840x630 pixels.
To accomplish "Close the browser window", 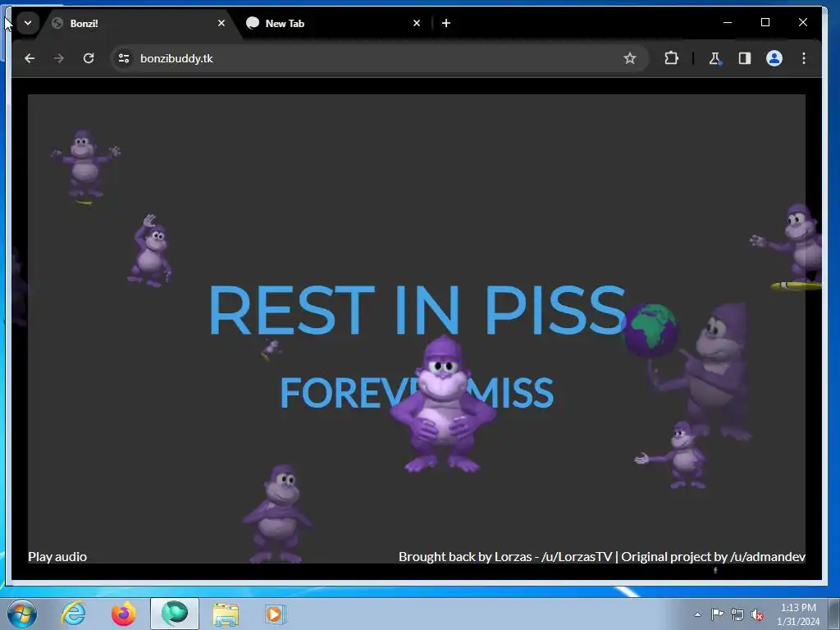I will [802, 22].
